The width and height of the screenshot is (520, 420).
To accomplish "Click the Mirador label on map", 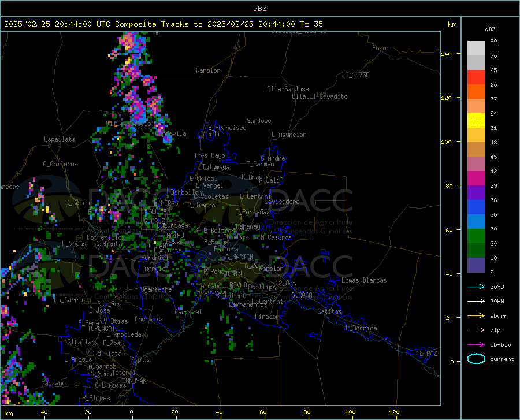I will pyautogui.click(x=267, y=317).
